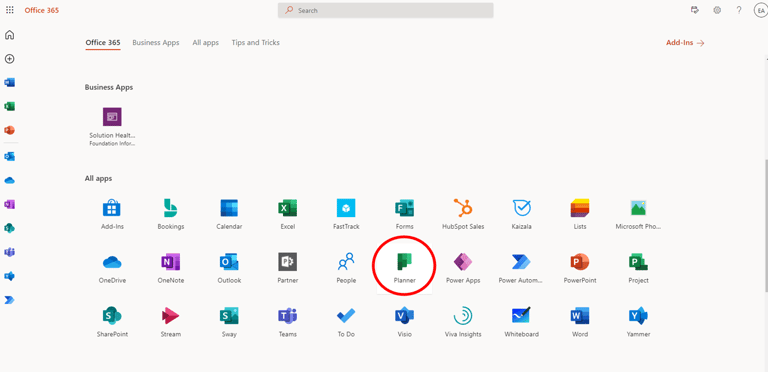Screen dimensions: 768x372
Task: Open the Whiteboard app
Action: (522, 321)
